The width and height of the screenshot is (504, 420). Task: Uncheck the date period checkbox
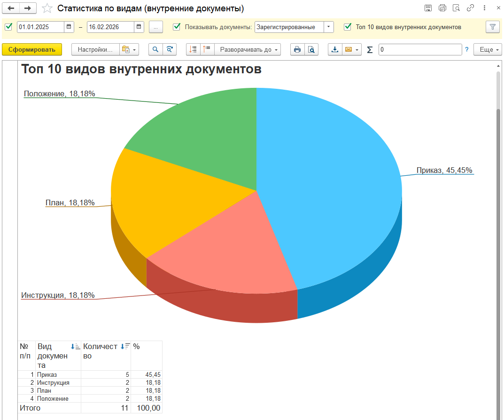[8, 27]
